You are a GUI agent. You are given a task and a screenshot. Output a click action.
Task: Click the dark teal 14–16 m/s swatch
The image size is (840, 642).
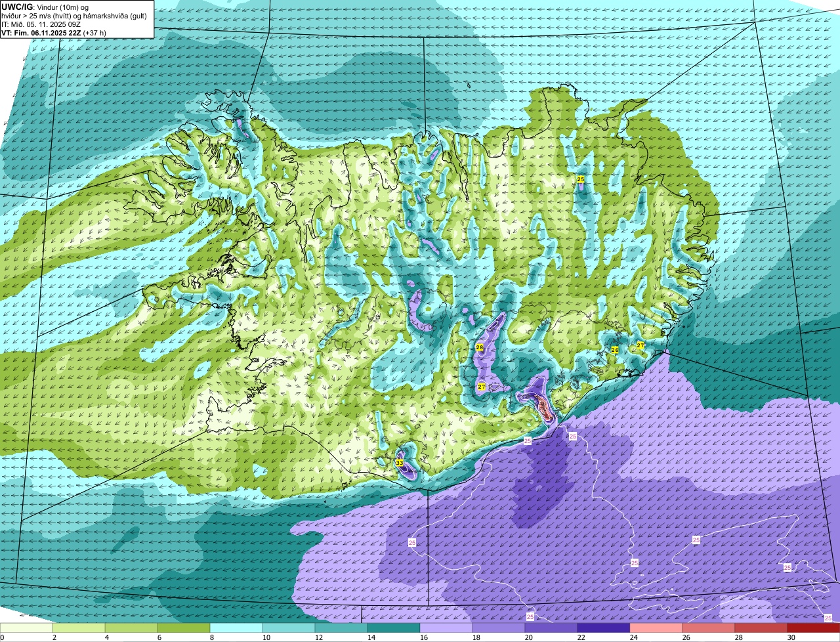394,628
